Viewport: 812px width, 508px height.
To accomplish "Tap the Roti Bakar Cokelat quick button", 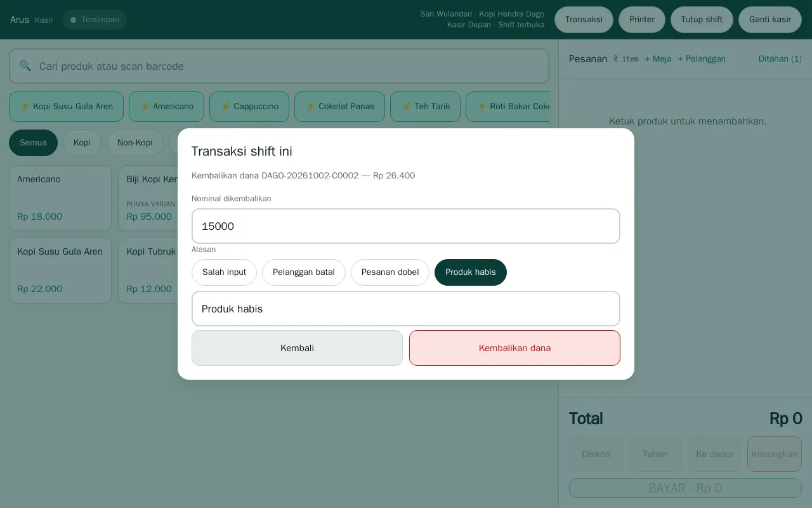I will (x=507, y=107).
